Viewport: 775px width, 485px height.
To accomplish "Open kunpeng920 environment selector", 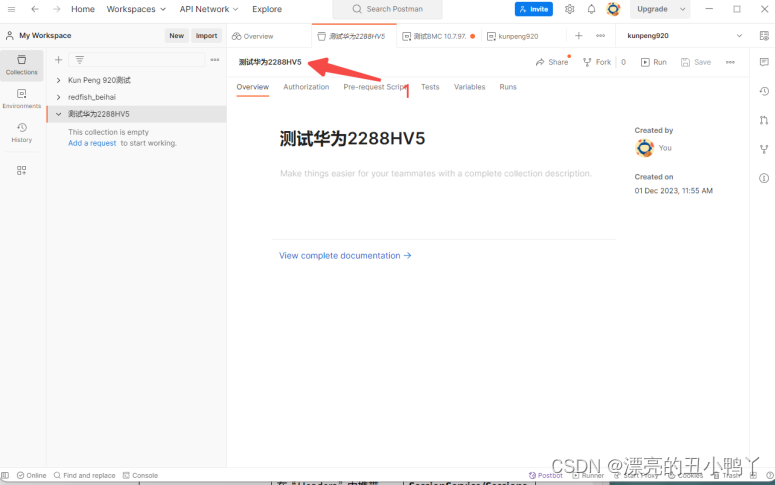I will coord(684,36).
